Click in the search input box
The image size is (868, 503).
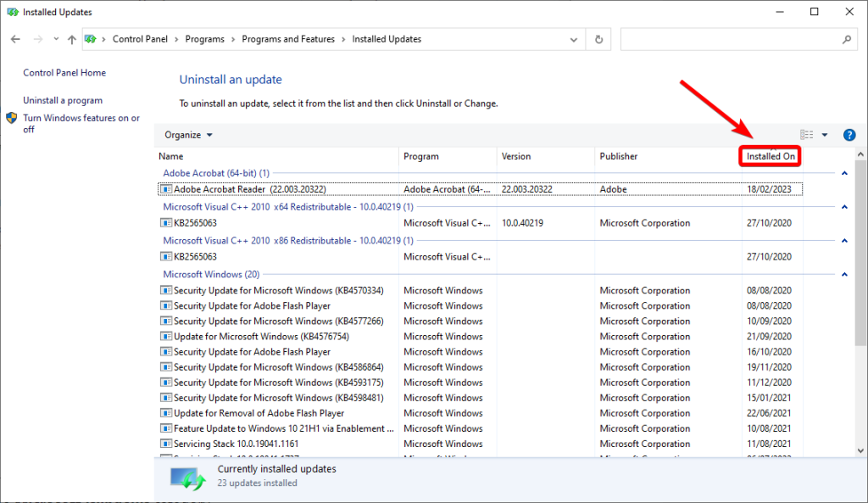(729, 40)
